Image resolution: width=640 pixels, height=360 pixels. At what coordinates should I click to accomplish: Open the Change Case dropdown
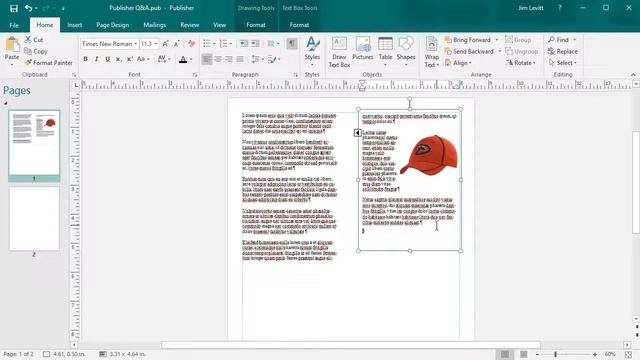(x=143, y=59)
